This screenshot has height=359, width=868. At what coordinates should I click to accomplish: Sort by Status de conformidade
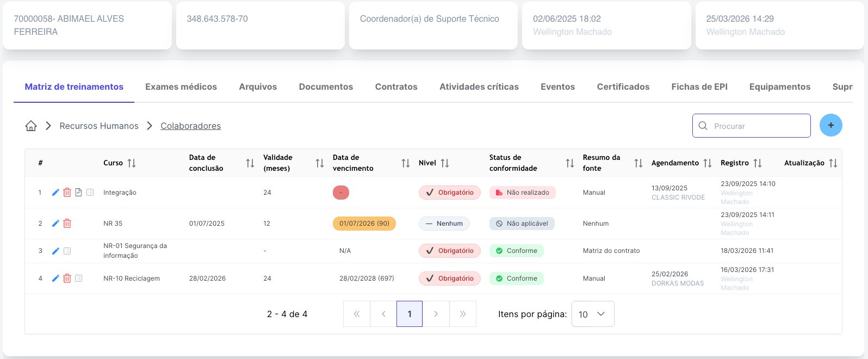[570, 163]
